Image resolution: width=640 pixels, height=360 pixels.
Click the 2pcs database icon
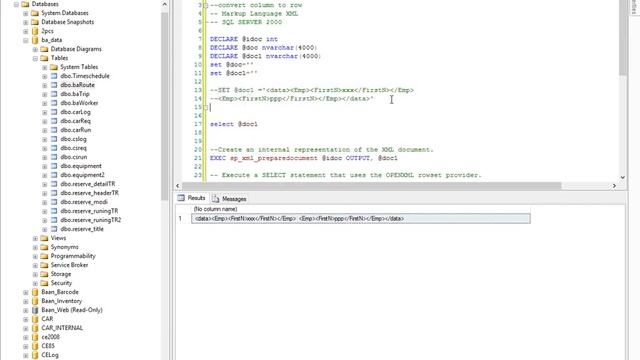[35, 31]
